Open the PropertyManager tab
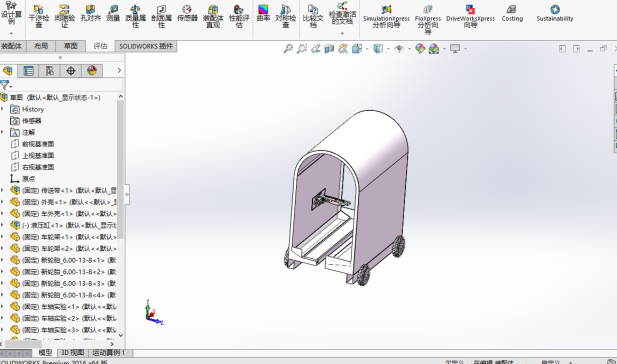Viewport: 617px width, 364px height. click(x=28, y=71)
